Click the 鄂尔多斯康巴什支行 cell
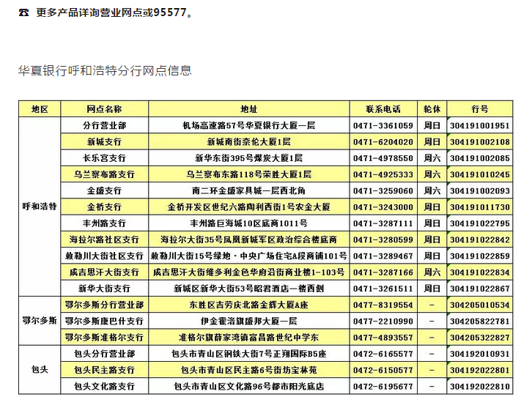532x405 pixels. (x=105, y=321)
